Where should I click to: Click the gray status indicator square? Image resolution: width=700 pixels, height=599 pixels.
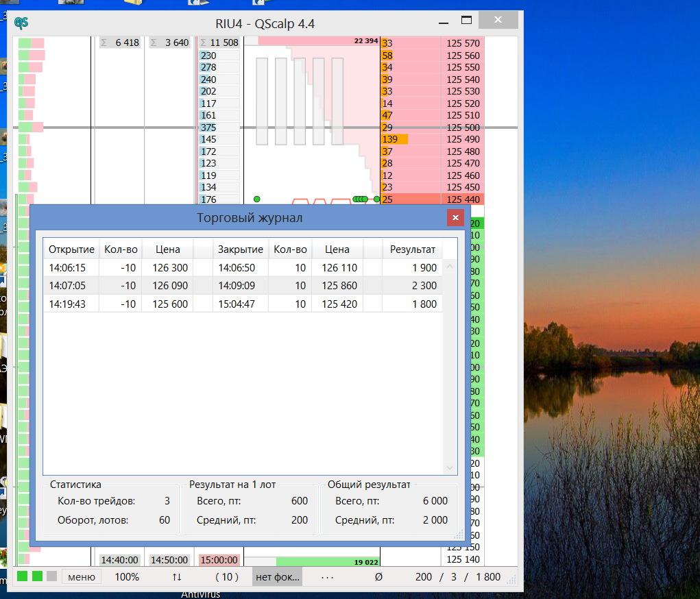(x=51, y=576)
